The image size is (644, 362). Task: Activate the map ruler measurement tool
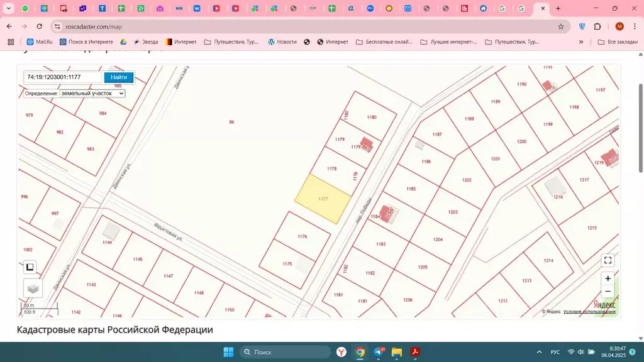[30, 267]
